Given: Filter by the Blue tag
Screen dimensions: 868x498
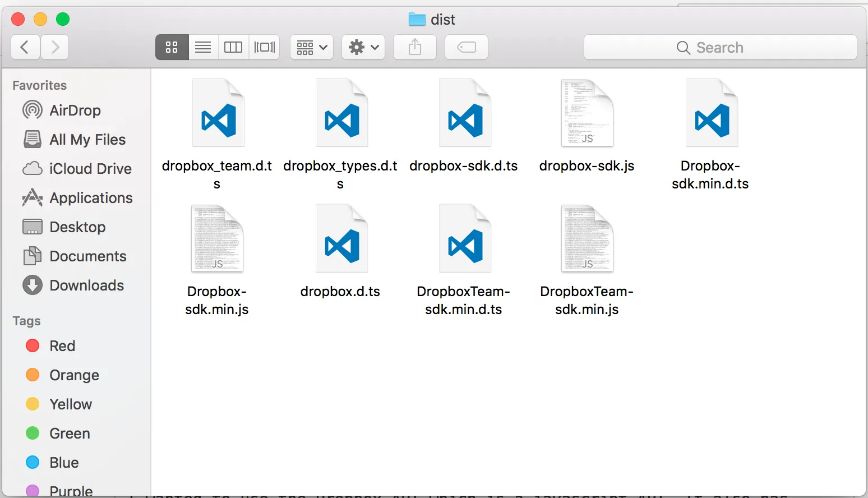Looking at the screenshot, I should click(76, 462).
